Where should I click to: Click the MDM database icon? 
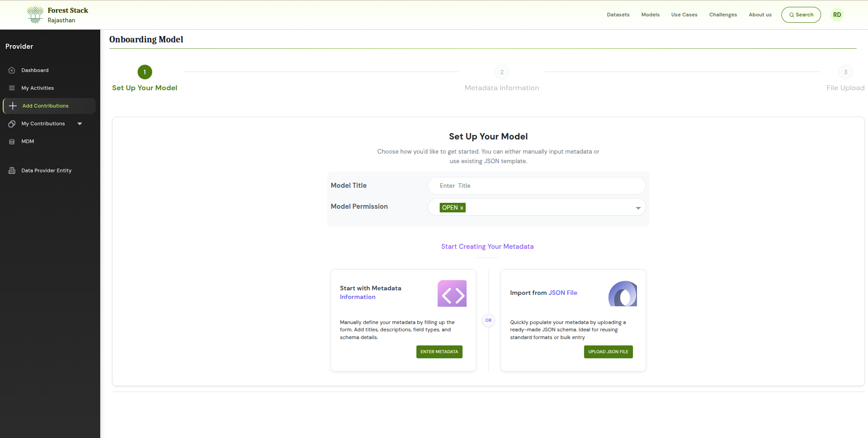12,142
